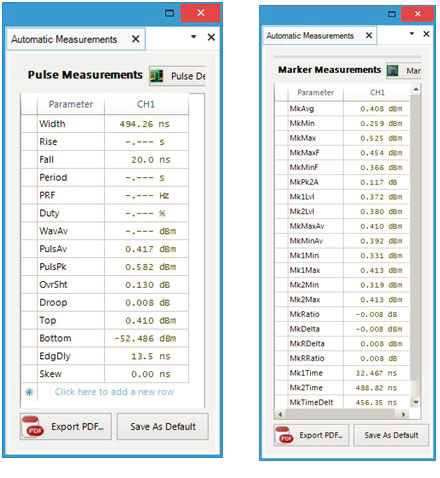
Task: Click PDF icon in left Export button
Action: [x=33, y=426]
